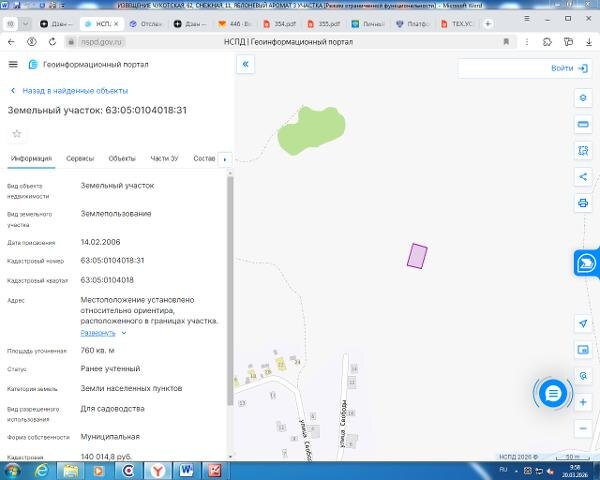Zoom out the map with the minus button
Screen dimensions: 600x480
tap(583, 428)
